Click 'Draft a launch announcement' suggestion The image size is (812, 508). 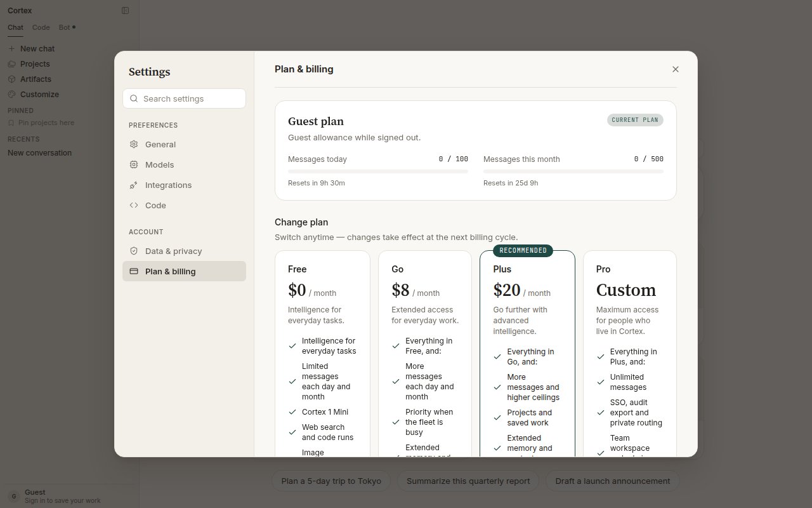click(613, 481)
